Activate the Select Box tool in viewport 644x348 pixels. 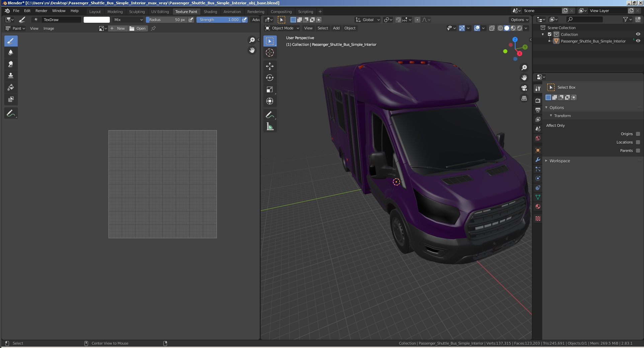pyautogui.click(x=270, y=41)
